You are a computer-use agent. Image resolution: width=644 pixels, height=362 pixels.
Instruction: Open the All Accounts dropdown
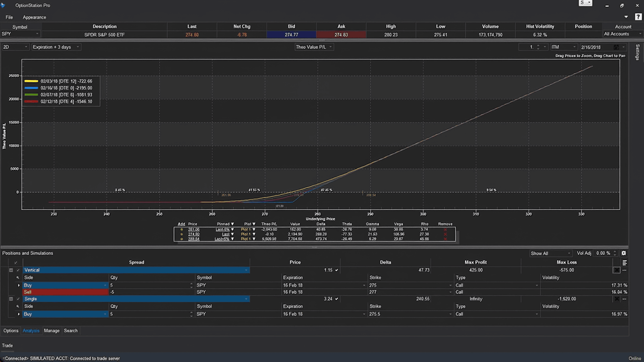623,34
